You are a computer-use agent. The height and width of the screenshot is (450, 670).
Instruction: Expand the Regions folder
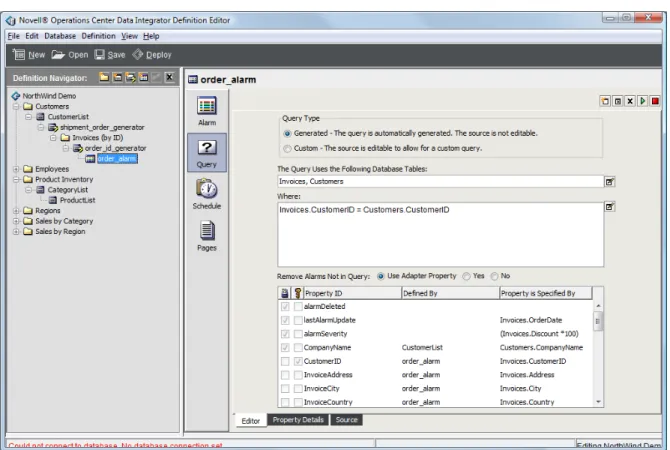pos(16,211)
